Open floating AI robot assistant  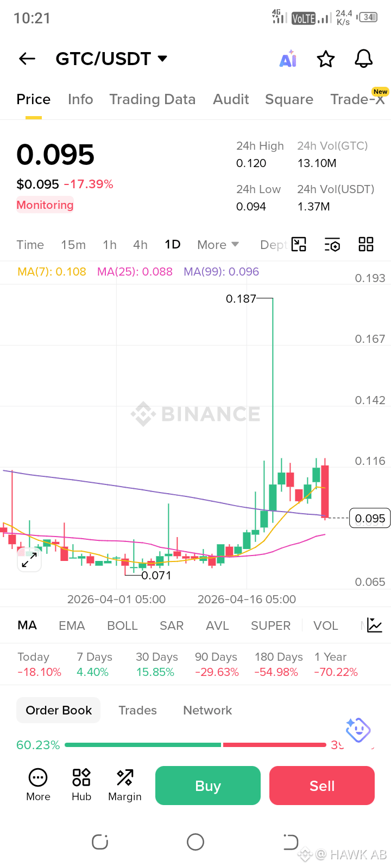358,730
